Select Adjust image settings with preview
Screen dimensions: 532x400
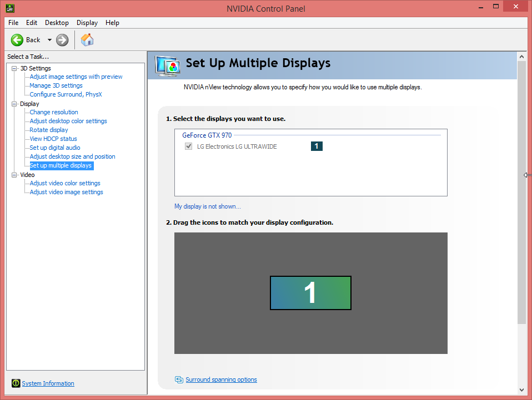click(76, 77)
